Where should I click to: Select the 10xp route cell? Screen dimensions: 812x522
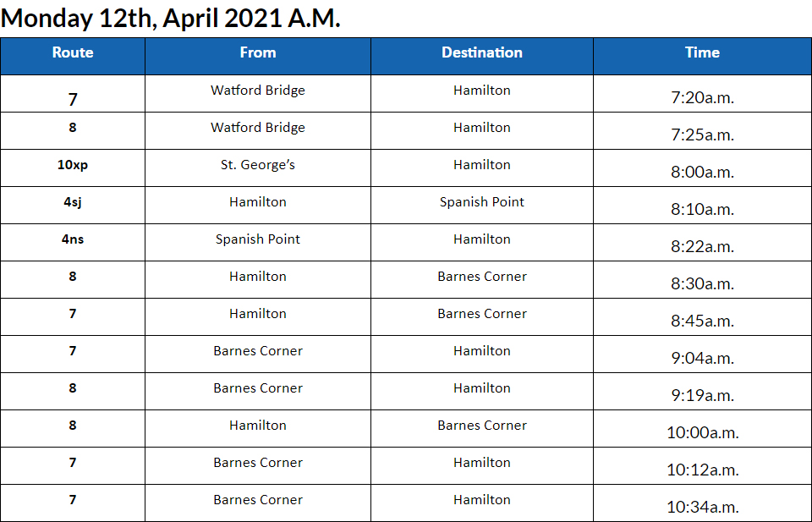pos(73,165)
